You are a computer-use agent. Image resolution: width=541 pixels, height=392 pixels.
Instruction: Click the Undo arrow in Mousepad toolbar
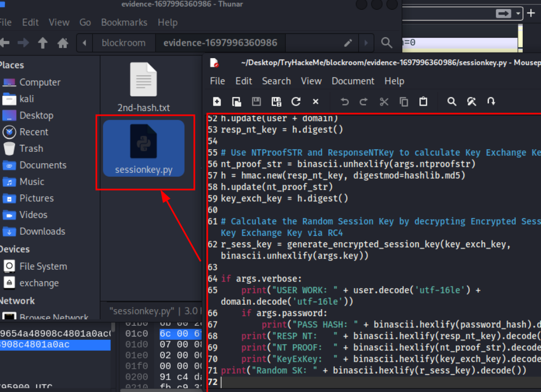pyautogui.click(x=345, y=101)
